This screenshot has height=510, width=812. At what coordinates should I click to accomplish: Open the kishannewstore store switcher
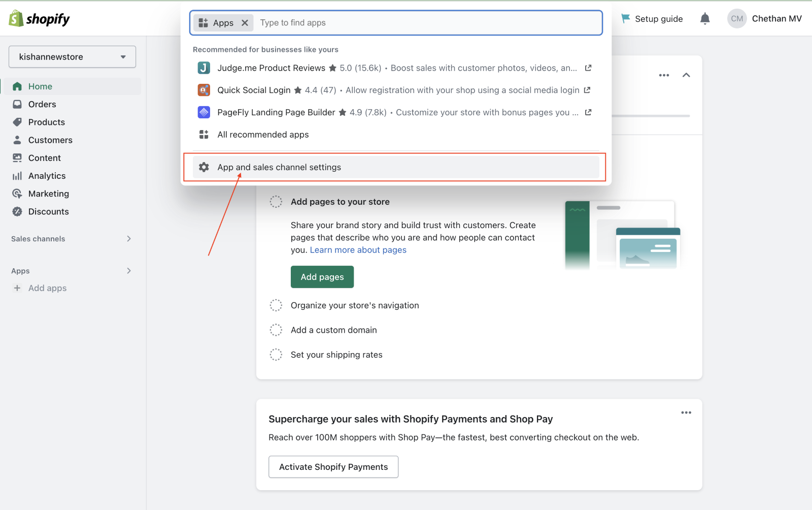click(x=72, y=57)
